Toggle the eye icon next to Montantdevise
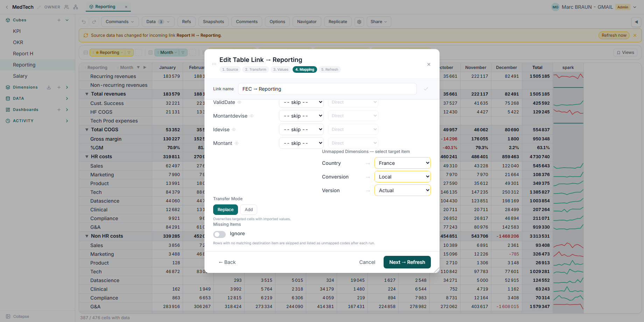This screenshot has height=322, width=644. pyautogui.click(x=252, y=116)
